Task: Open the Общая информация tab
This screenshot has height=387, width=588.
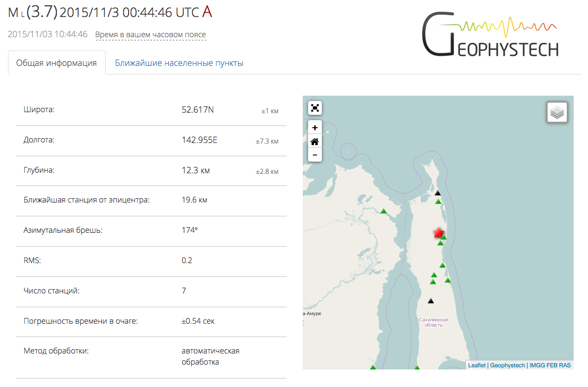Action: click(x=57, y=63)
